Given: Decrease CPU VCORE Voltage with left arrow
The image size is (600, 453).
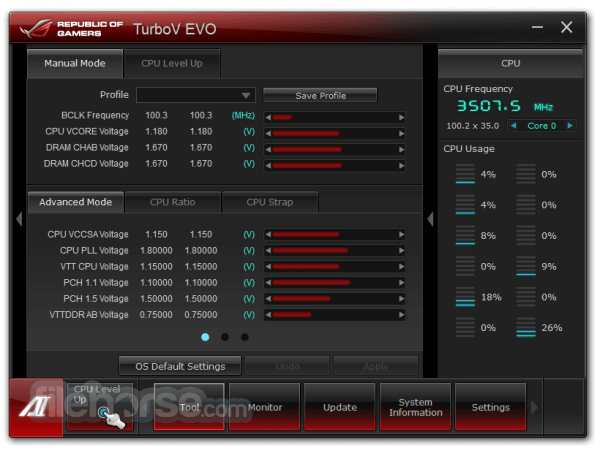Looking at the screenshot, I should [268, 134].
